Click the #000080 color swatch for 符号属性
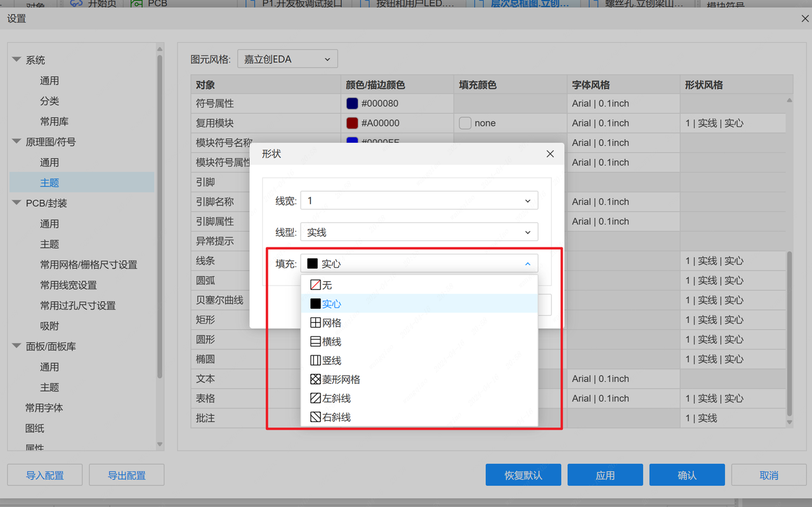Viewport: 812px width, 507px height. (352, 103)
